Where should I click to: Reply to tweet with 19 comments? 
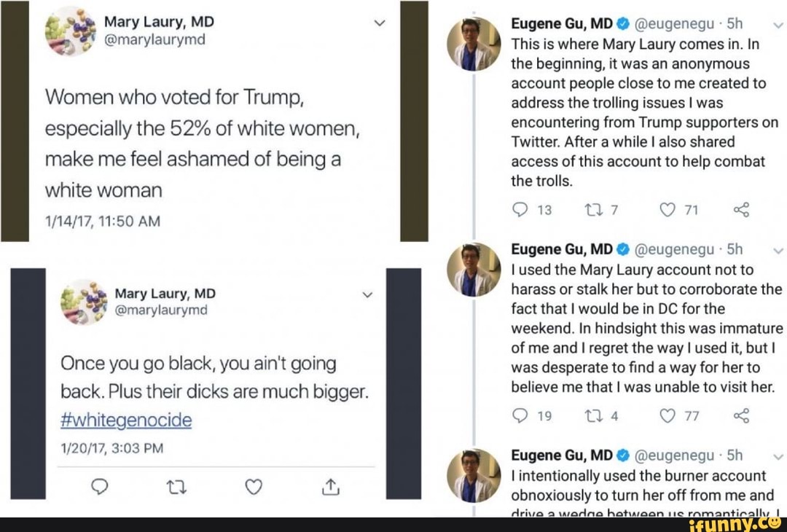coord(520,416)
